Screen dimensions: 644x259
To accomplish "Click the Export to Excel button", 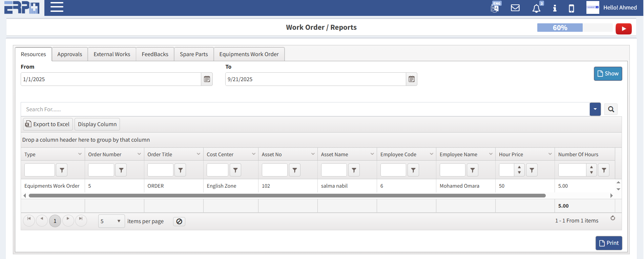I will tap(48, 124).
